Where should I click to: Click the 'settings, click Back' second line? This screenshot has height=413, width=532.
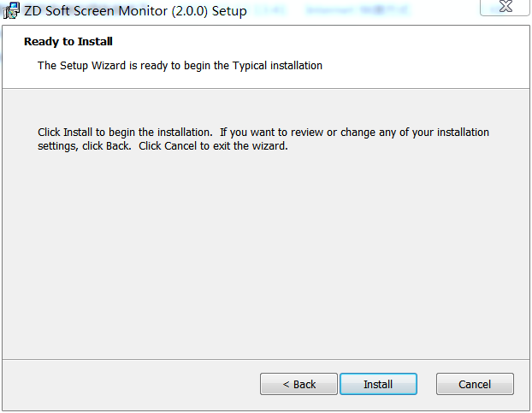pyautogui.click(x=163, y=146)
